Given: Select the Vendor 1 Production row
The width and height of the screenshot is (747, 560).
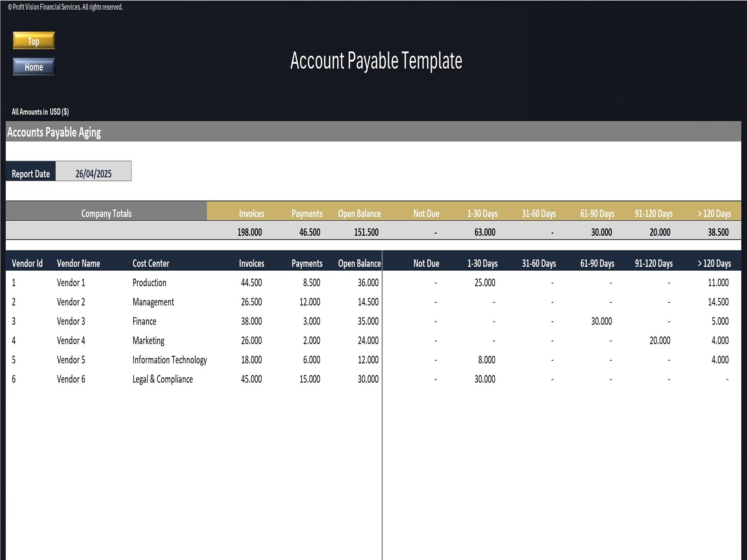Looking at the screenshot, I should tap(149, 283).
